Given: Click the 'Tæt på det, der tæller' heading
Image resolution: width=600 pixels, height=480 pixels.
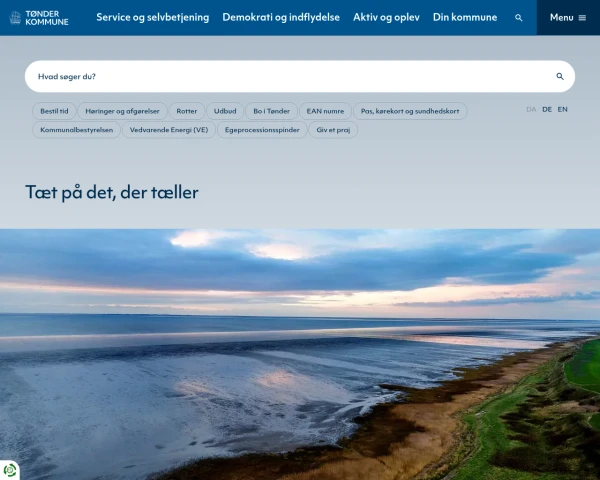Looking at the screenshot, I should tap(112, 192).
